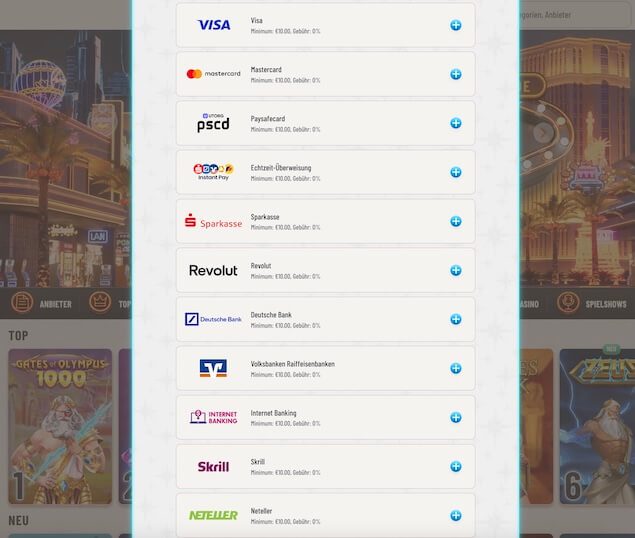
Task: Click Minimum fee text under Visa
Action: click(285, 31)
